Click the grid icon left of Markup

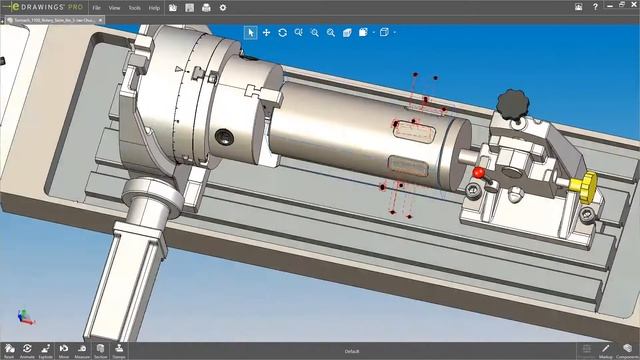[587, 349]
